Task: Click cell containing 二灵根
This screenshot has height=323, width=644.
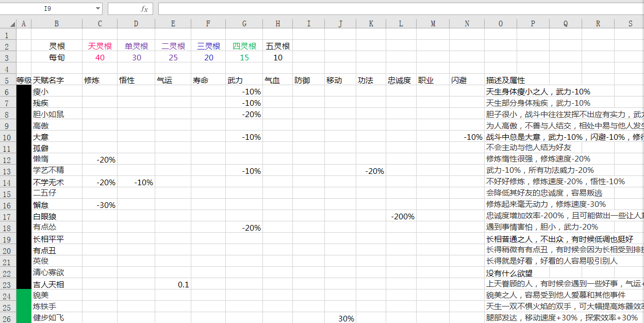Action: (173, 46)
